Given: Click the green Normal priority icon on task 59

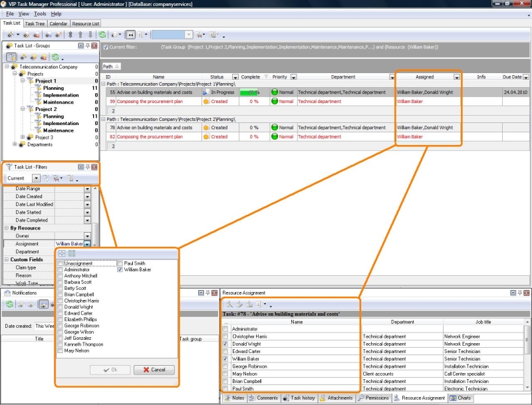Looking at the screenshot, I should [x=275, y=101].
